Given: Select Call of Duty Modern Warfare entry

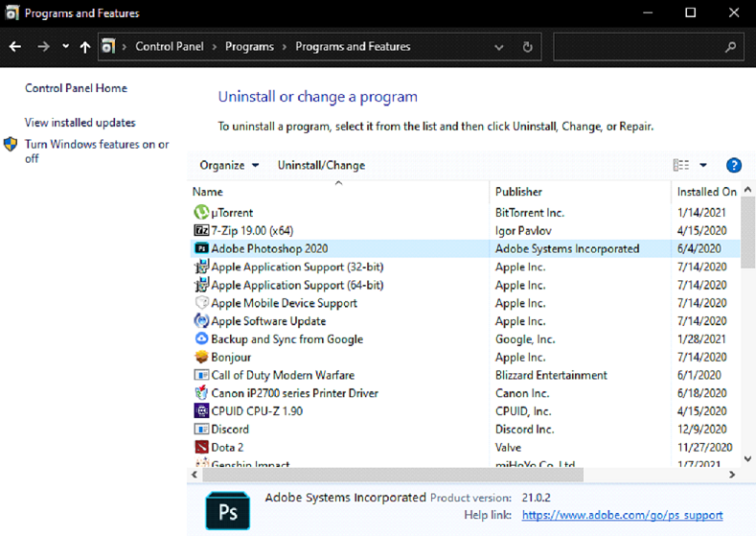Looking at the screenshot, I should pos(283,375).
